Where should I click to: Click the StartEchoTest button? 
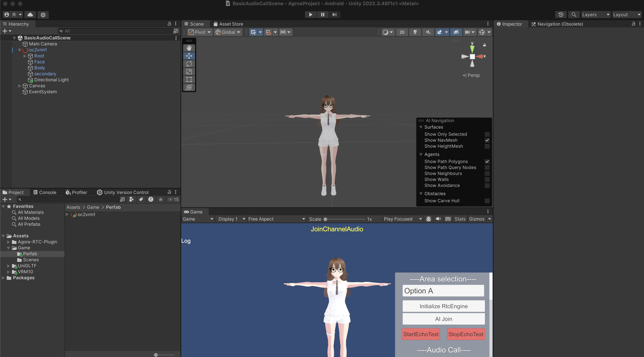[x=421, y=334]
